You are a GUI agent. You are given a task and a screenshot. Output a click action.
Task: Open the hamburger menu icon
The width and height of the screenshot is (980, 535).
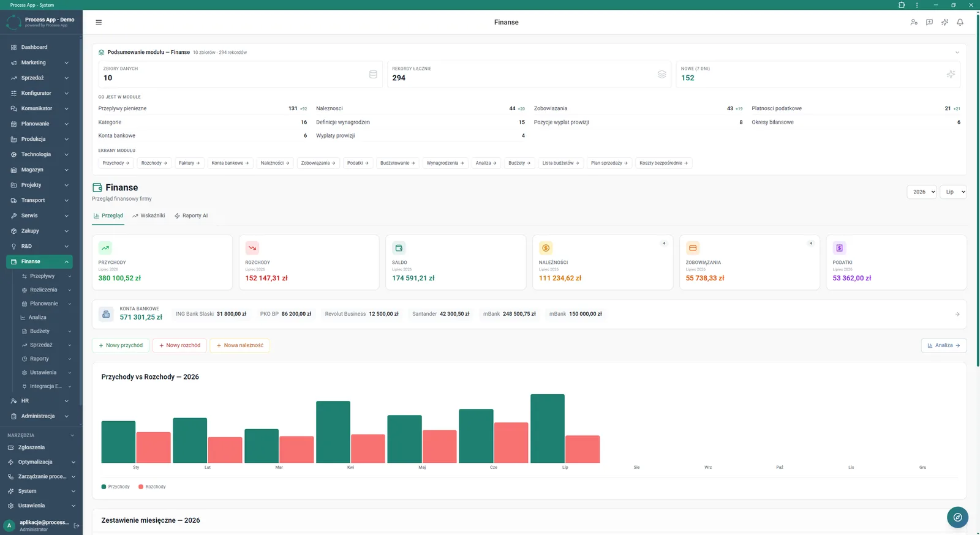coord(99,22)
